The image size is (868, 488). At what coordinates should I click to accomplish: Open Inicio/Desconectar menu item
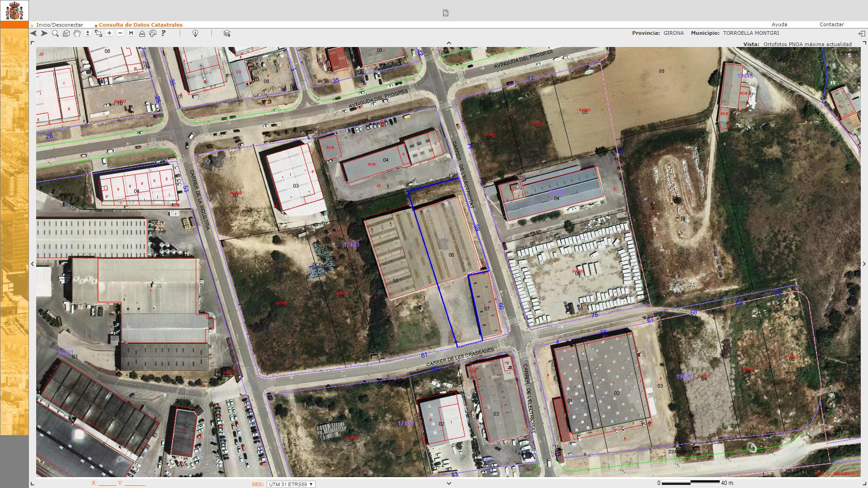pos(59,25)
